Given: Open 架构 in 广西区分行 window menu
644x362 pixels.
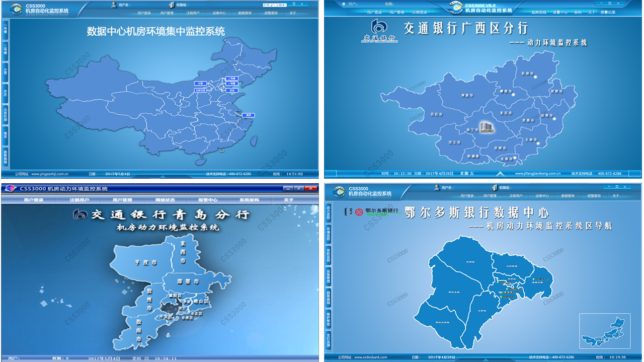Looking at the screenshot, I should [x=578, y=12].
